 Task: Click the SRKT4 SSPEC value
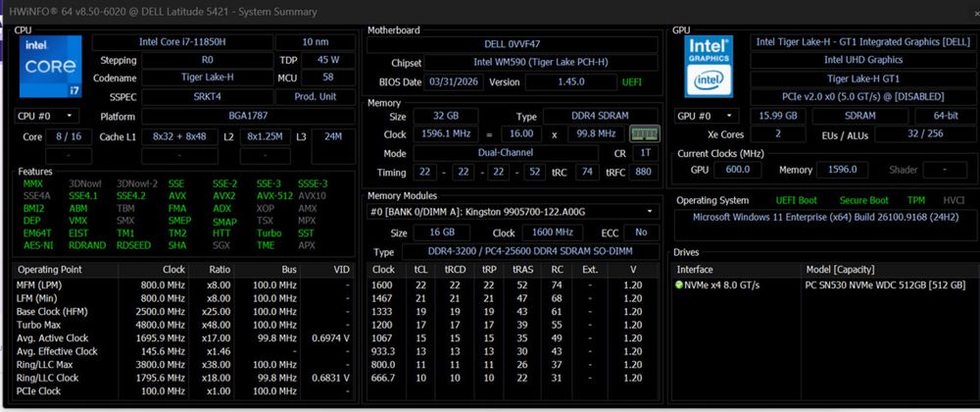pyautogui.click(x=207, y=96)
